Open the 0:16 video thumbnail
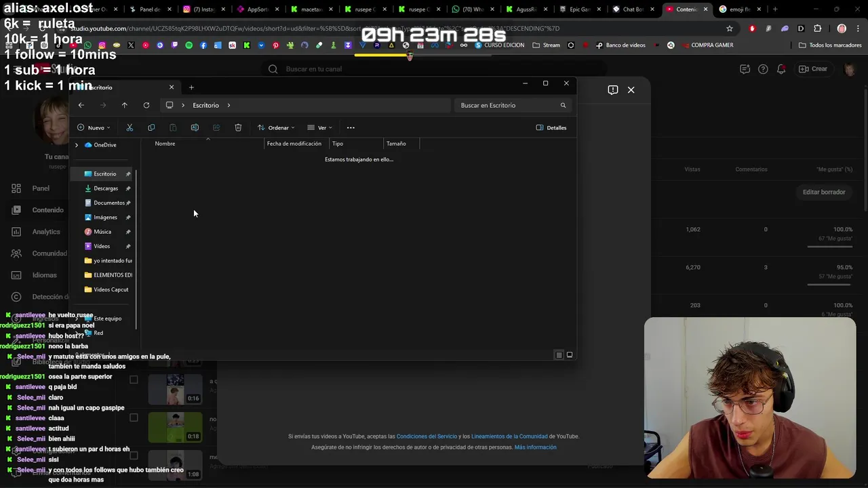Screen dimensions: 868x488 (175, 389)
